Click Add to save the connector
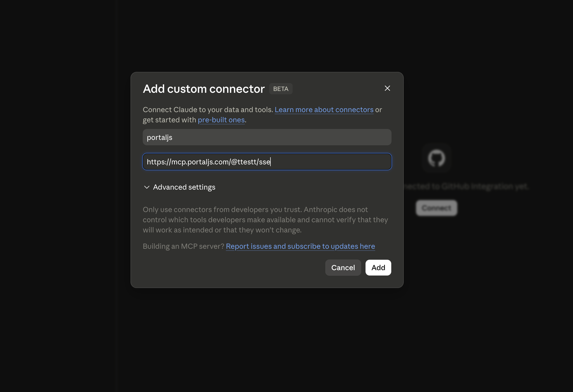 pos(378,267)
